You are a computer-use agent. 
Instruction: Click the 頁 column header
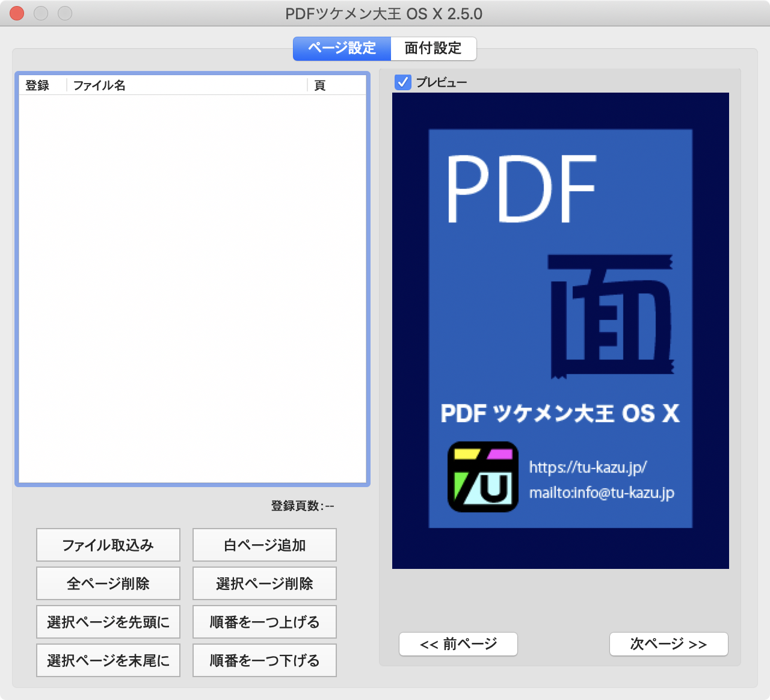point(337,85)
